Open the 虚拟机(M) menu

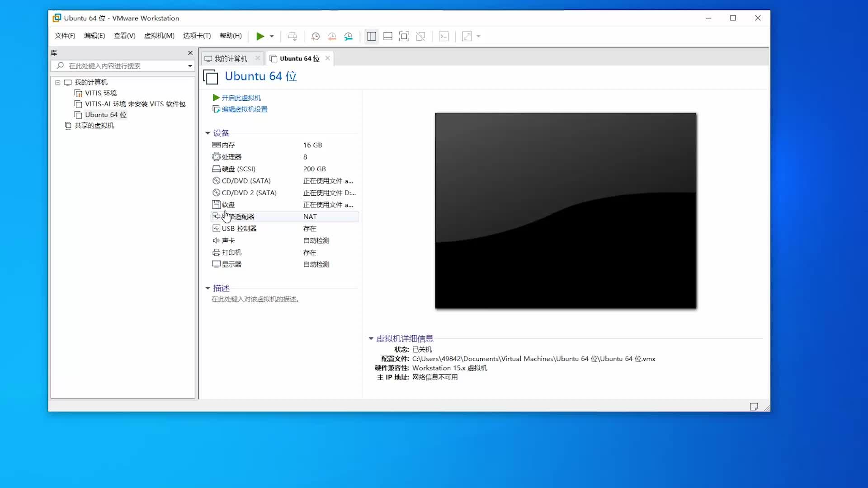159,36
